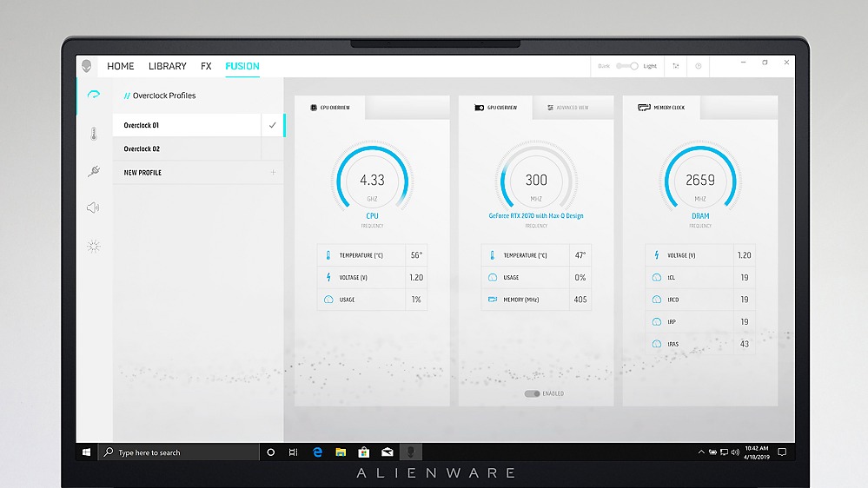Click CPU voltage value 1.20
Image resolution: width=868 pixels, height=488 pixels.
click(x=416, y=277)
